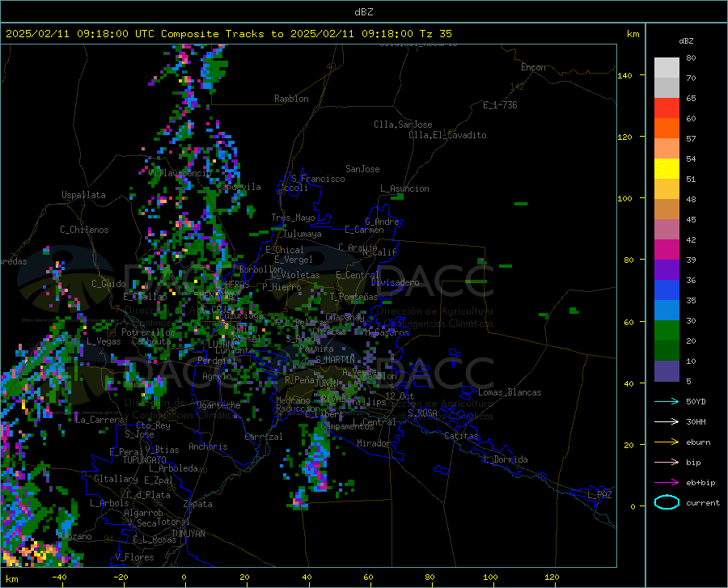Click the TUPUNGATO label
Viewport: 728px width, 588px height.
click(145, 460)
